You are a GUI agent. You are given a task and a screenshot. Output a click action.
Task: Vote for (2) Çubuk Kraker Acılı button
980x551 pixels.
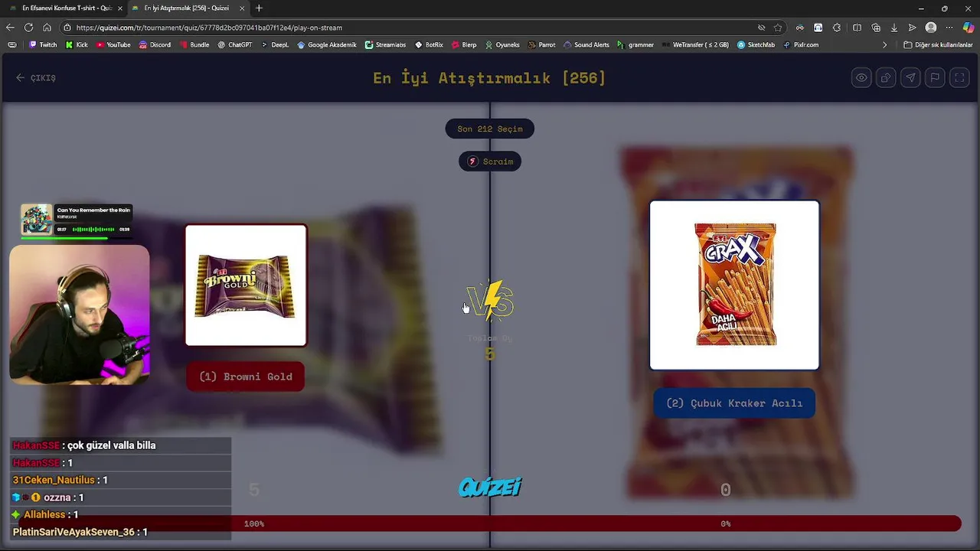(734, 403)
